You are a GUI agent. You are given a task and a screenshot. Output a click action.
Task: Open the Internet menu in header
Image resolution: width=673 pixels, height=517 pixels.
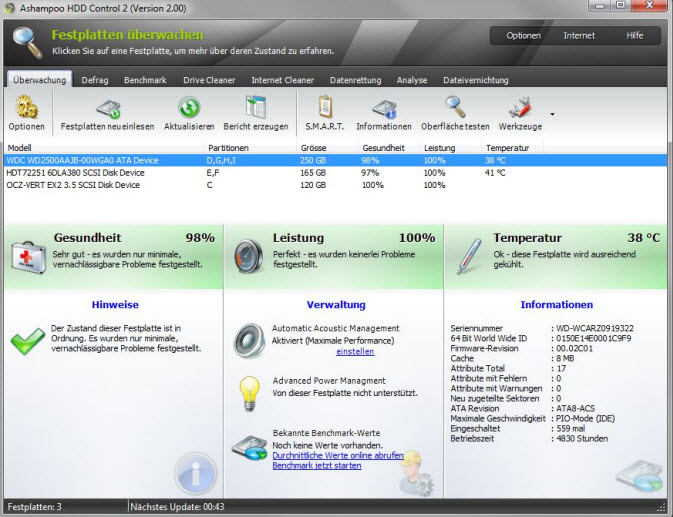[579, 36]
